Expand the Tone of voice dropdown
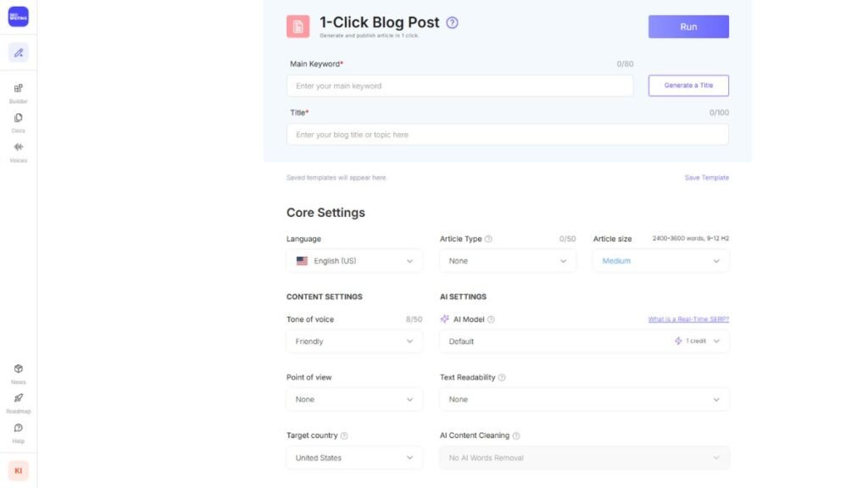Screen dimensions: 868x488 354,341
